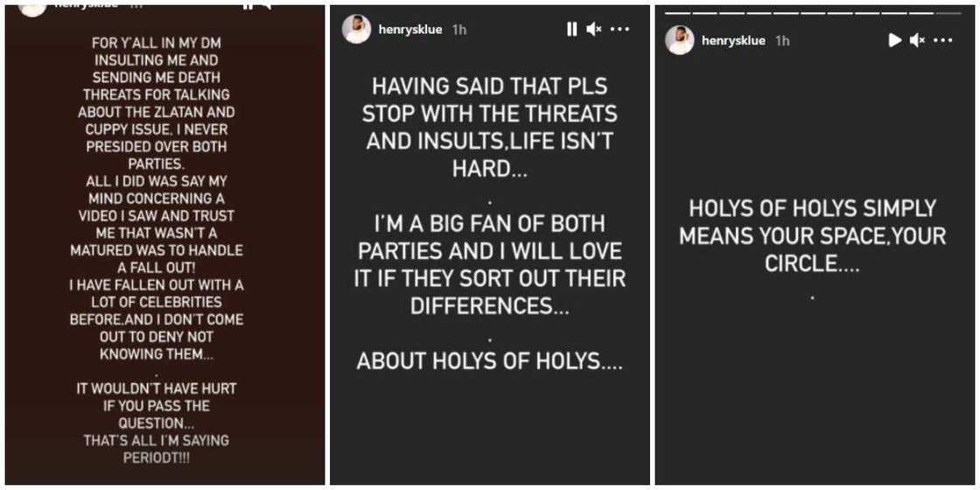Click the 1h timestamp on right story
The height and width of the screenshot is (490, 980).
(782, 41)
